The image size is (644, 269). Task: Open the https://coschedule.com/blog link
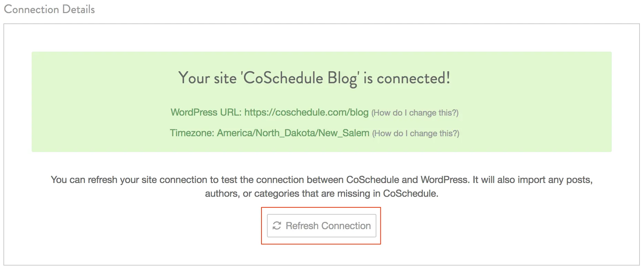[307, 112]
